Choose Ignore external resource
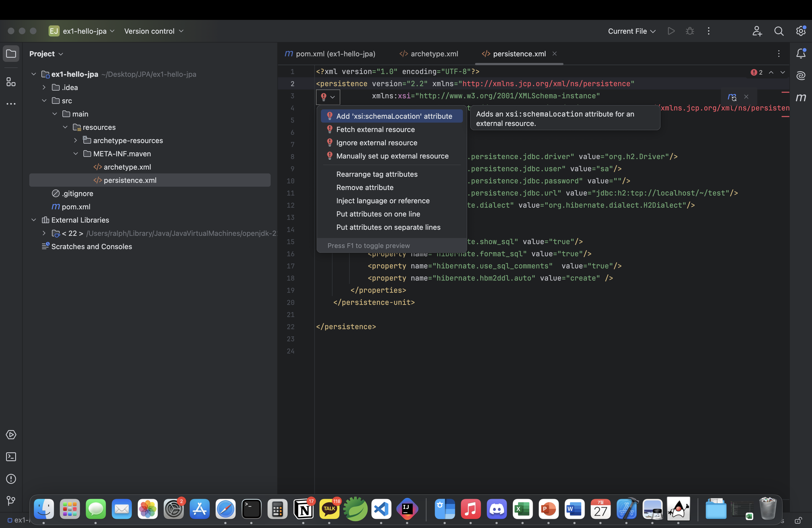The width and height of the screenshot is (812, 528). click(392, 142)
